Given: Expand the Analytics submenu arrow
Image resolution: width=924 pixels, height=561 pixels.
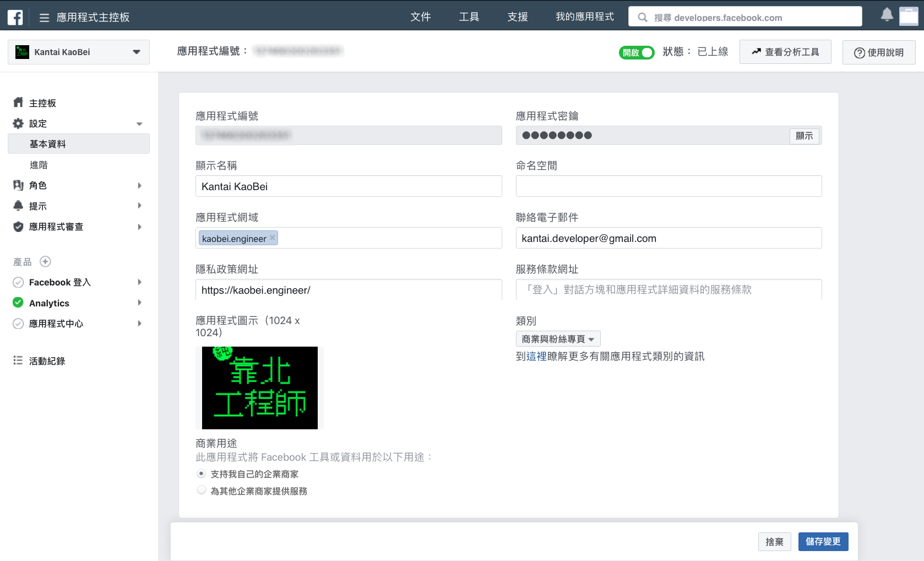Looking at the screenshot, I should [139, 303].
